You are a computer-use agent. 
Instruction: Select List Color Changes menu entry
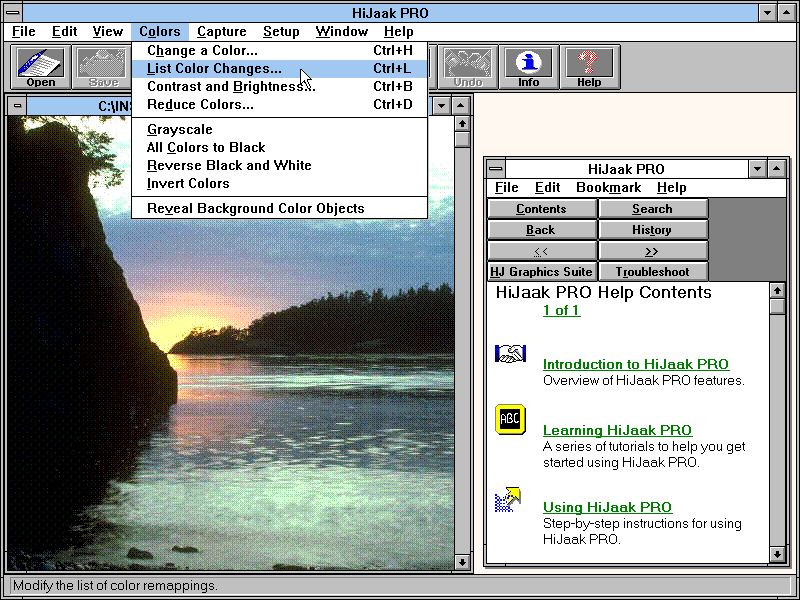(280, 68)
